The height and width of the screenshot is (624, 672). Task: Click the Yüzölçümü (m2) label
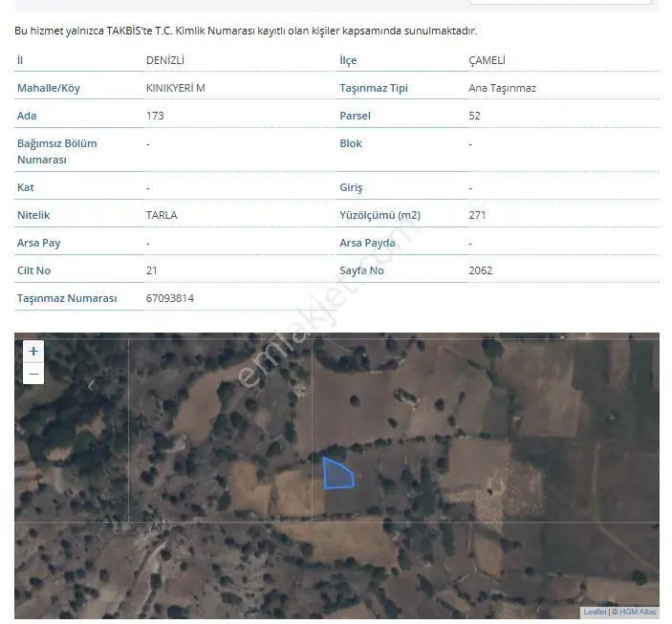tap(379, 215)
